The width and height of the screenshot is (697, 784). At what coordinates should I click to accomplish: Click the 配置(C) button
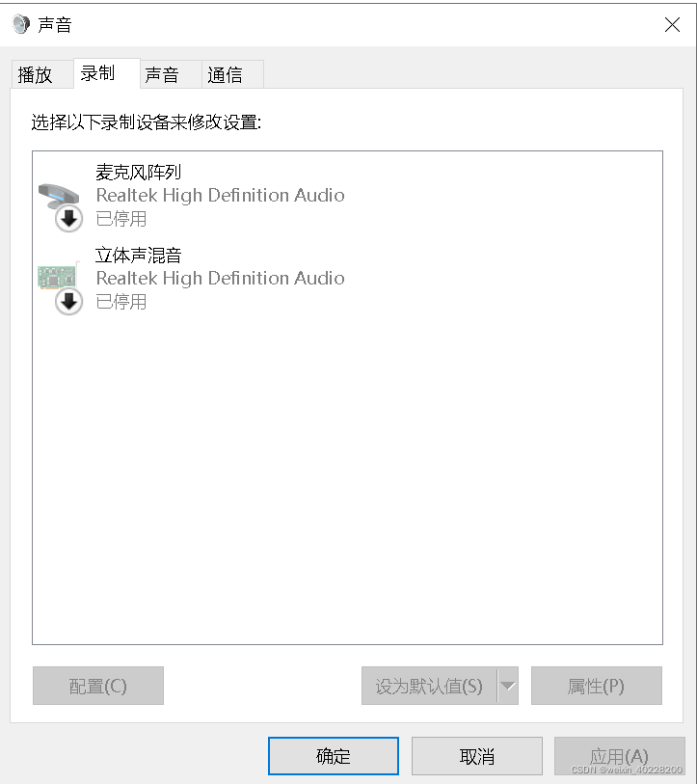point(98,686)
